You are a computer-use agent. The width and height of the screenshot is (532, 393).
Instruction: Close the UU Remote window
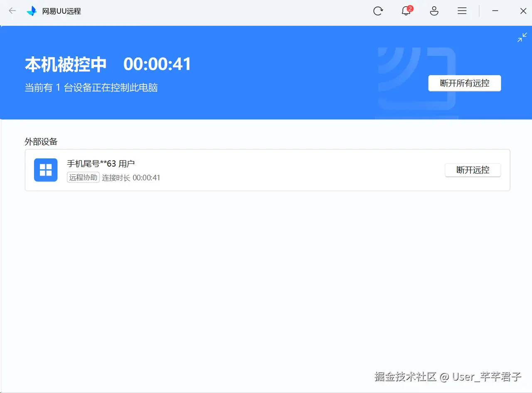tap(523, 11)
